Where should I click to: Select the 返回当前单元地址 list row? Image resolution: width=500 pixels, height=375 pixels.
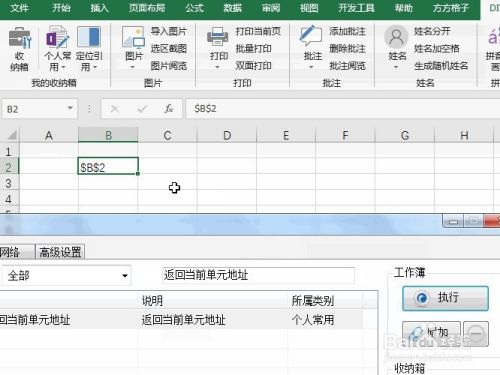coord(182,320)
